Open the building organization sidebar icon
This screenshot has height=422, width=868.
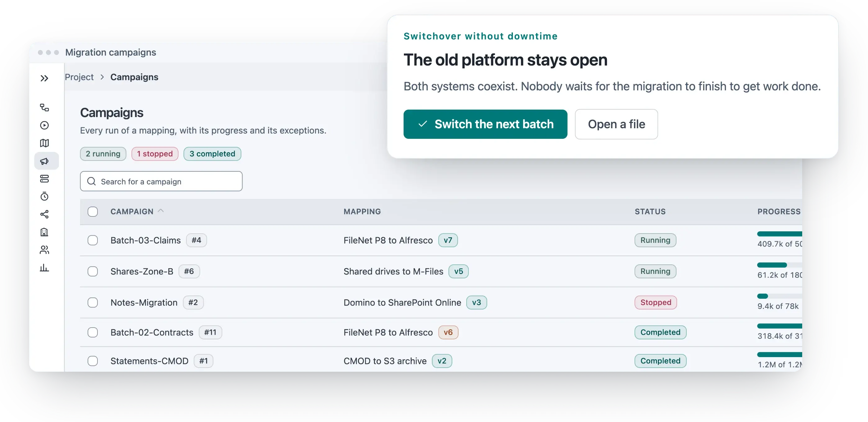[x=44, y=232]
